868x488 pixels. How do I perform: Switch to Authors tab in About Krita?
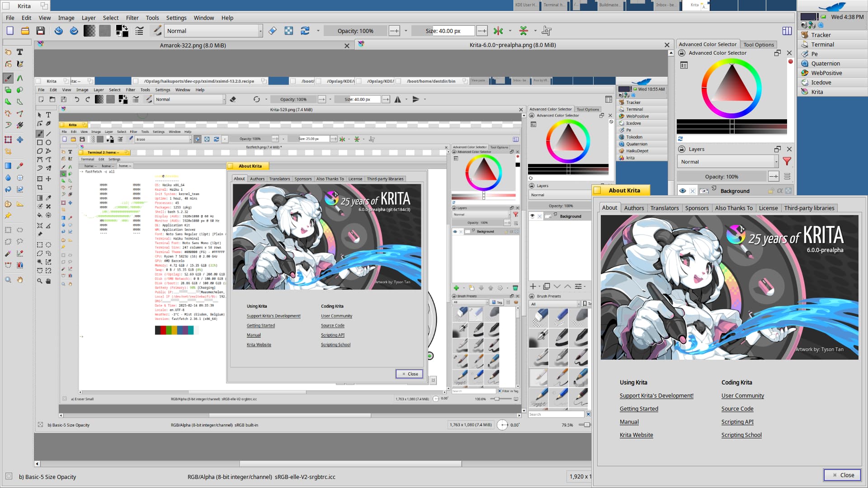click(634, 208)
